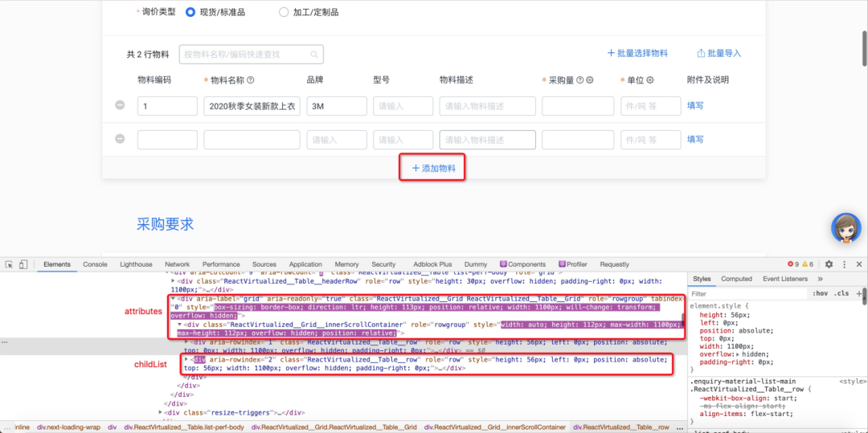Click the yellow warning count badge
868x433 pixels.
(x=808, y=264)
